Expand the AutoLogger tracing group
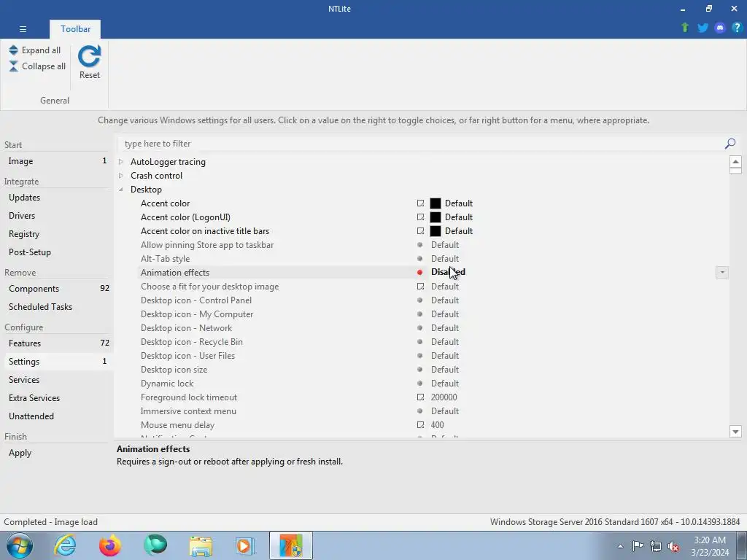The image size is (747, 560). click(121, 162)
